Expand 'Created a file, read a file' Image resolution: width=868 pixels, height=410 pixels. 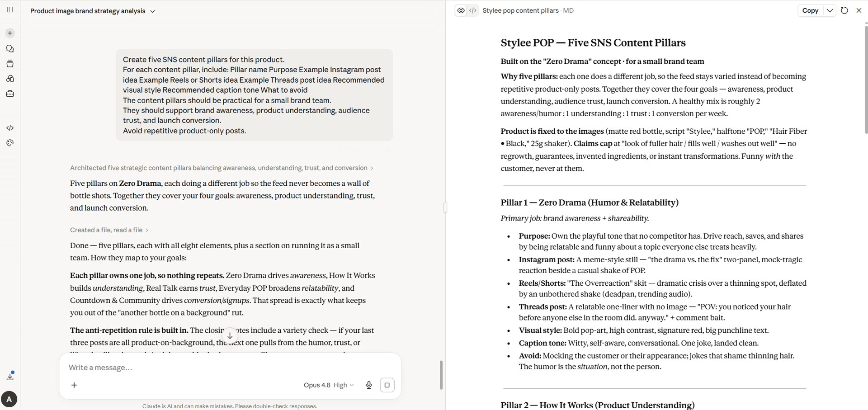[x=109, y=230]
